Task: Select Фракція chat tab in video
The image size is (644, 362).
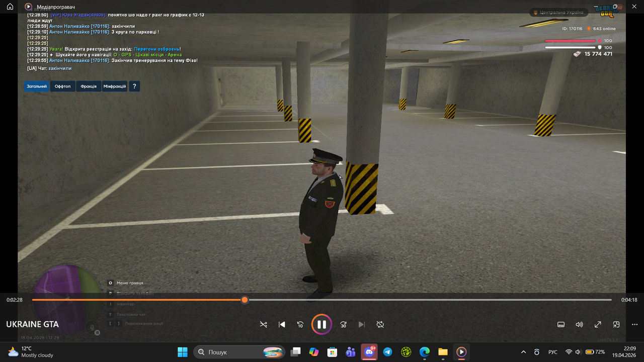Action: (89, 86)
